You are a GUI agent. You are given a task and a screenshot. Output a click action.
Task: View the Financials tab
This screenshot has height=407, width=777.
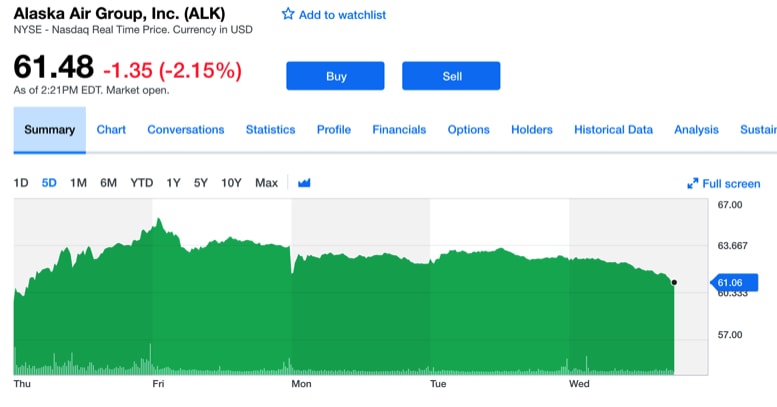pos(399,130)
